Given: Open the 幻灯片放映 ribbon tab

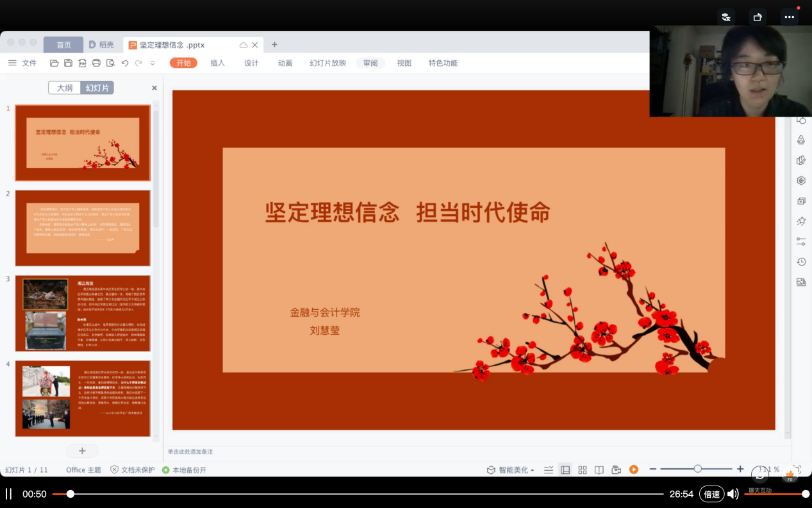Looking at the screenshot, I should pos(327,63).
